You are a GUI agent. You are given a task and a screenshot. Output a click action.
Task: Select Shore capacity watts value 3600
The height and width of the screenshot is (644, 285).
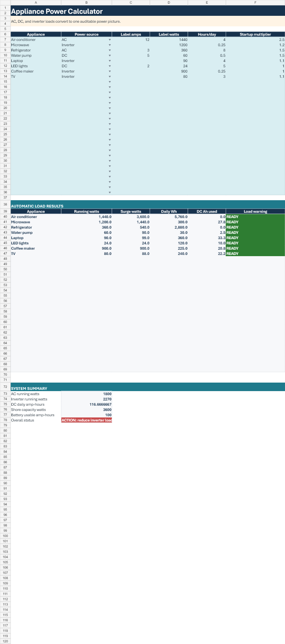[x=86, y=410]
